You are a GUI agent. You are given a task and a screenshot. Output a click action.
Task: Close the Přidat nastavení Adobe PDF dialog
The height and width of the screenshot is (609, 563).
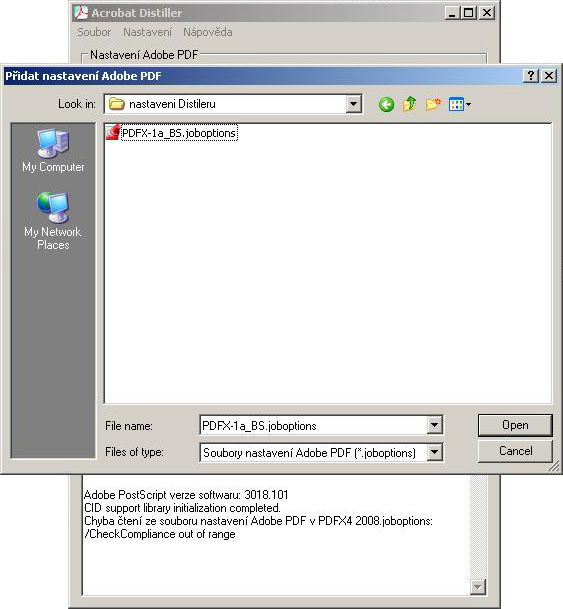pos(549,75)
